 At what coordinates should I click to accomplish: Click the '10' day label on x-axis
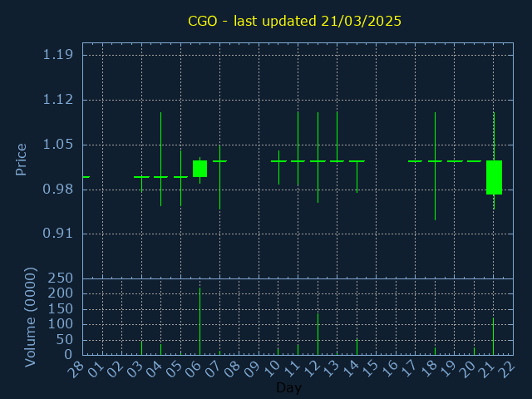point(273,369)
